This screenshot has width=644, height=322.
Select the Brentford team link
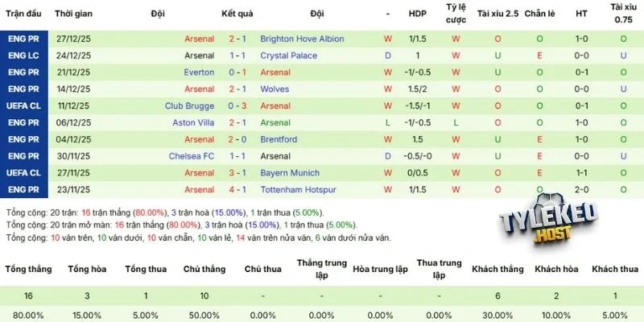click(x=279, y=139)
